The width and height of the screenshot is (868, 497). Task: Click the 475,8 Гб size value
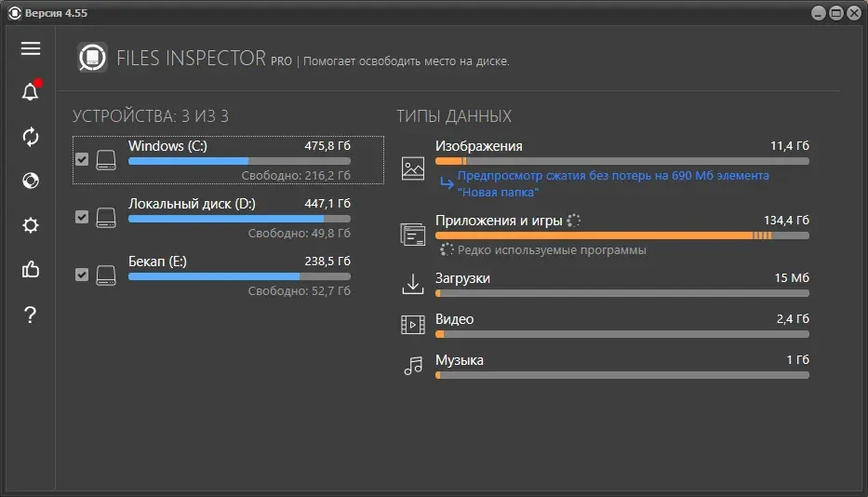[327, 146]
